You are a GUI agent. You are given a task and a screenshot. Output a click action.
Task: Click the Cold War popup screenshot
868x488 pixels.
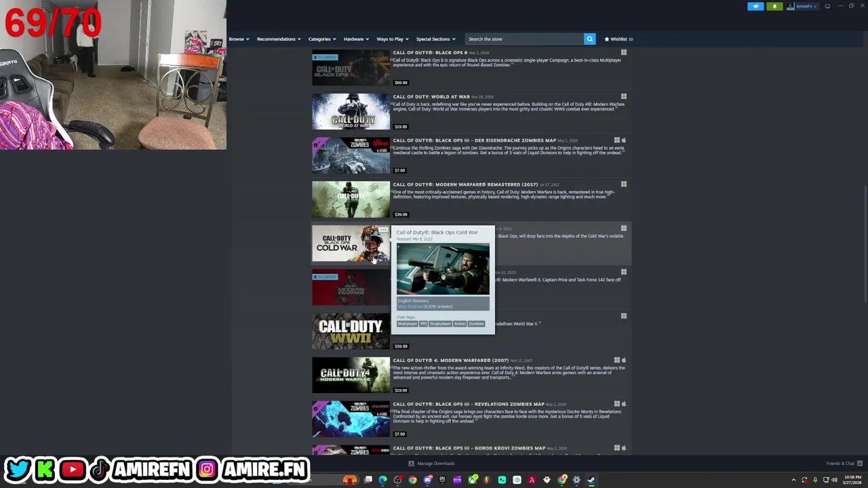443,270
